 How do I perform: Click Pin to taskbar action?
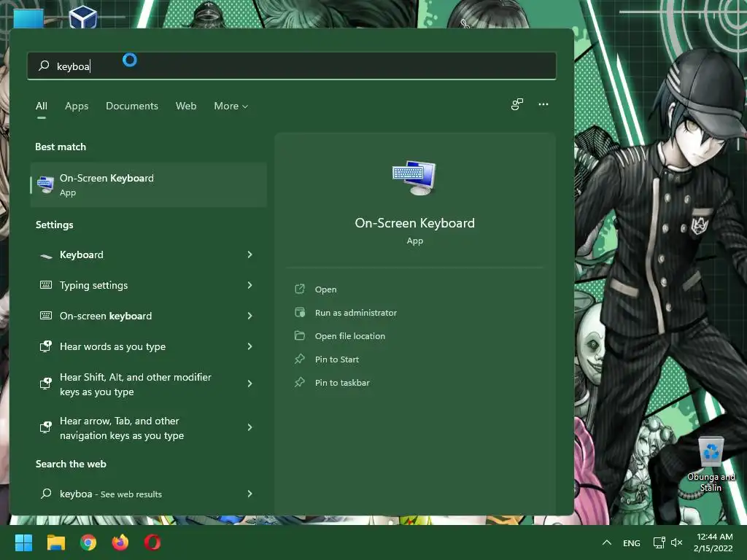[342, 383]
